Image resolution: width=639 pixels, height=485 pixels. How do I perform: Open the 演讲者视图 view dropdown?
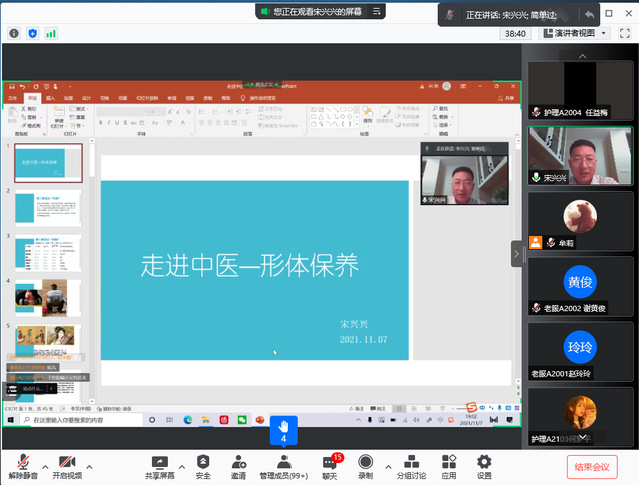[575, 33]
